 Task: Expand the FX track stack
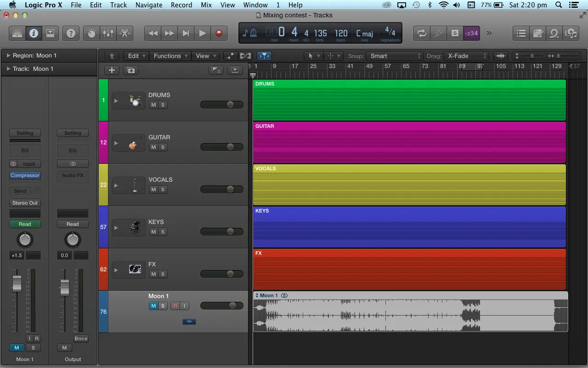[116, 270]
